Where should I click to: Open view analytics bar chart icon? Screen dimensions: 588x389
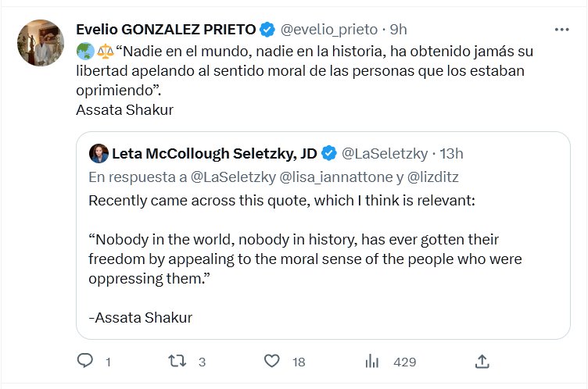pos(372,361)
